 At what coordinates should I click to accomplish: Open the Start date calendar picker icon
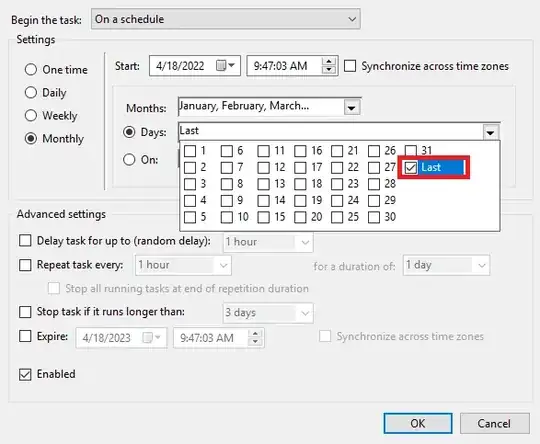225,65
